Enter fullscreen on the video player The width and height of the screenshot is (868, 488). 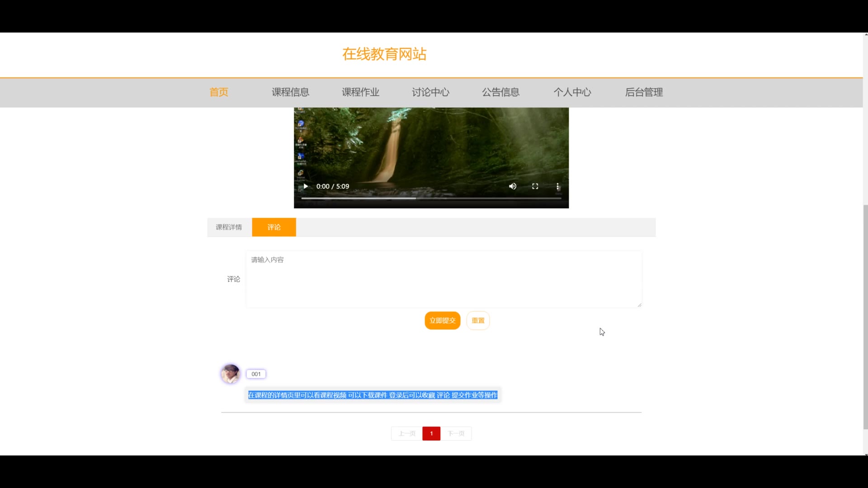535,186
